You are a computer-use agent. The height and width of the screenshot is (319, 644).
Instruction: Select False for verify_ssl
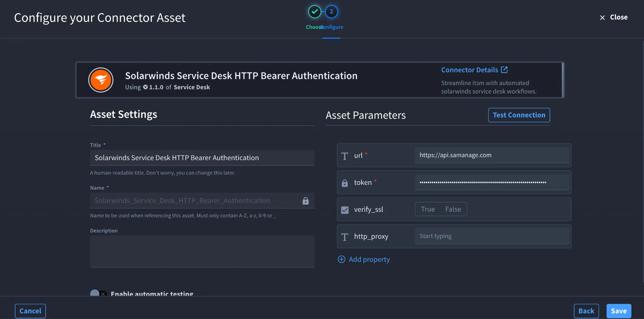point(453,209)
